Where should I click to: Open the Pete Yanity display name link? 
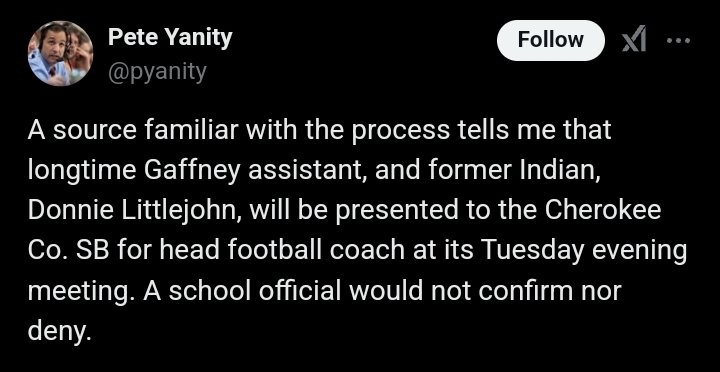click(170, 38)
